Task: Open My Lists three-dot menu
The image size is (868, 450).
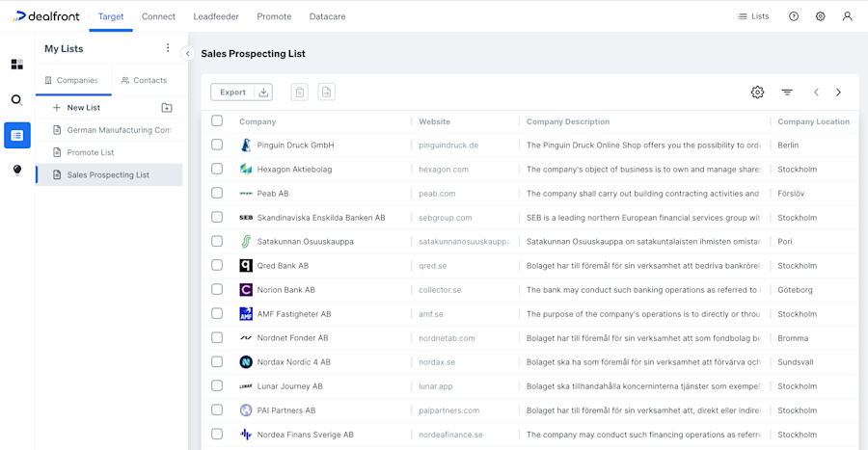Action: (168, 48)
